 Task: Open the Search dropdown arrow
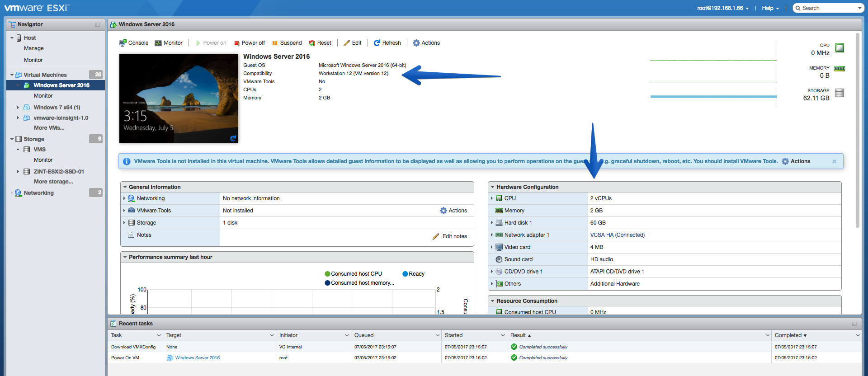859,8
